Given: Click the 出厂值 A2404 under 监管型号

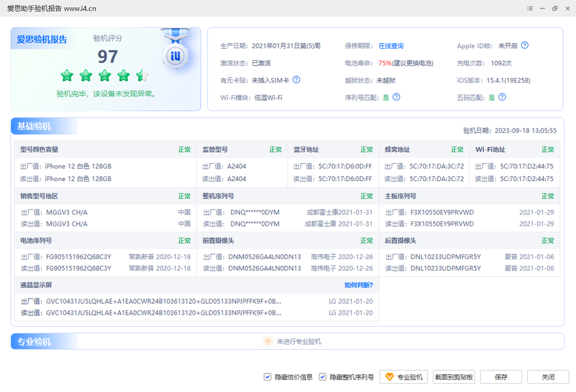Looking at the screenshot, I should (237, 166).
